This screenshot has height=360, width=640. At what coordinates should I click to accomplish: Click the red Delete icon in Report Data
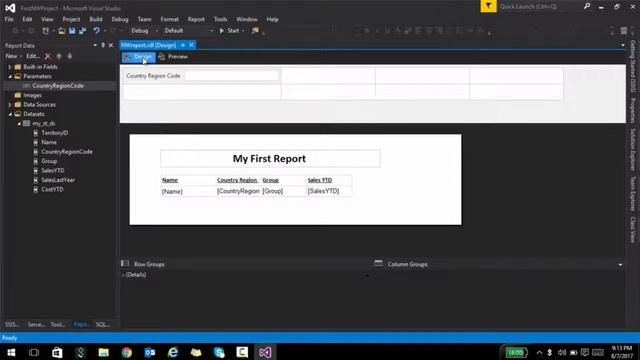(48, 56)
